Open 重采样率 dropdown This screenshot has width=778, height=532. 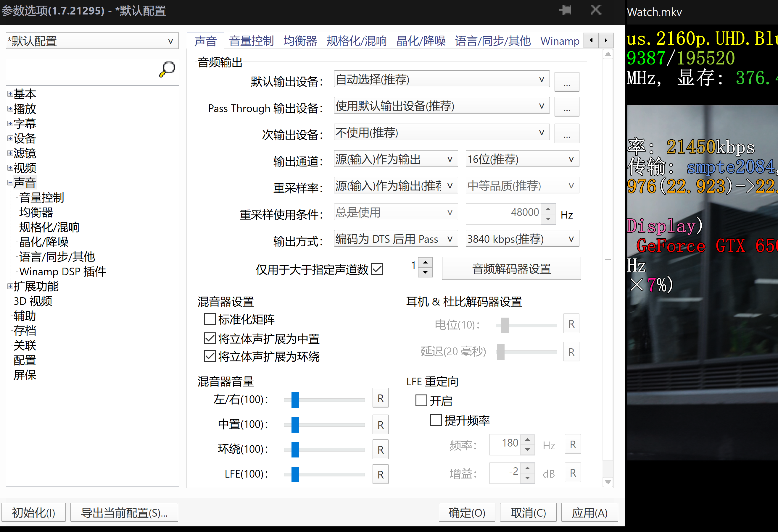[x=396, y=185]
